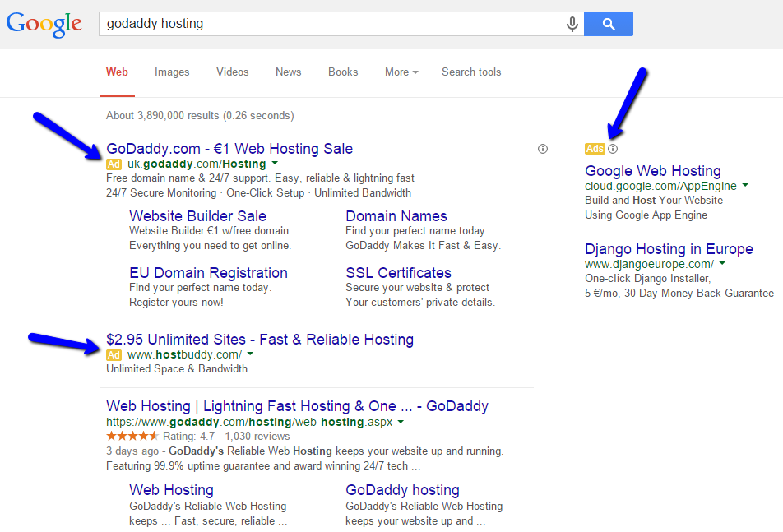Switch to Books tab
Viewport: 783px width, 532px height.
(343, 72)
